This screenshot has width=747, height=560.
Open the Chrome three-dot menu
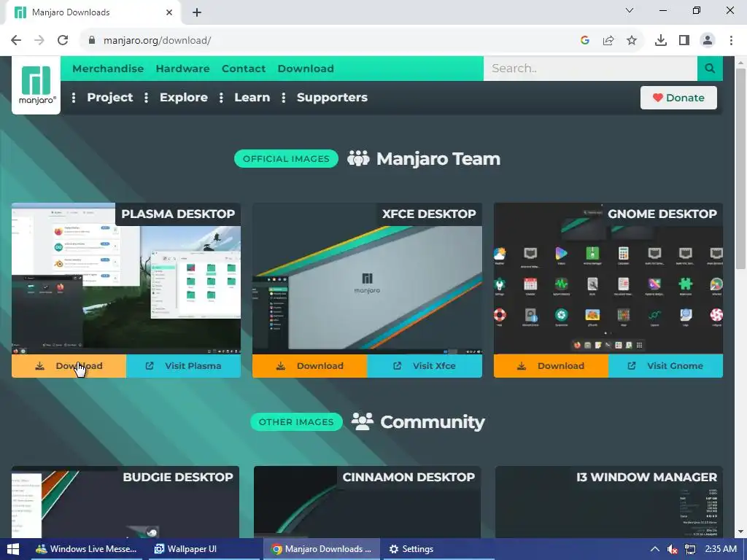click(x=731, y=41)
